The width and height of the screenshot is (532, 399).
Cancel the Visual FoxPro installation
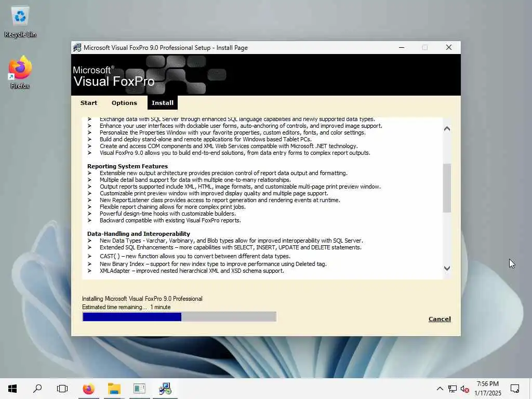tap(440, 319)
